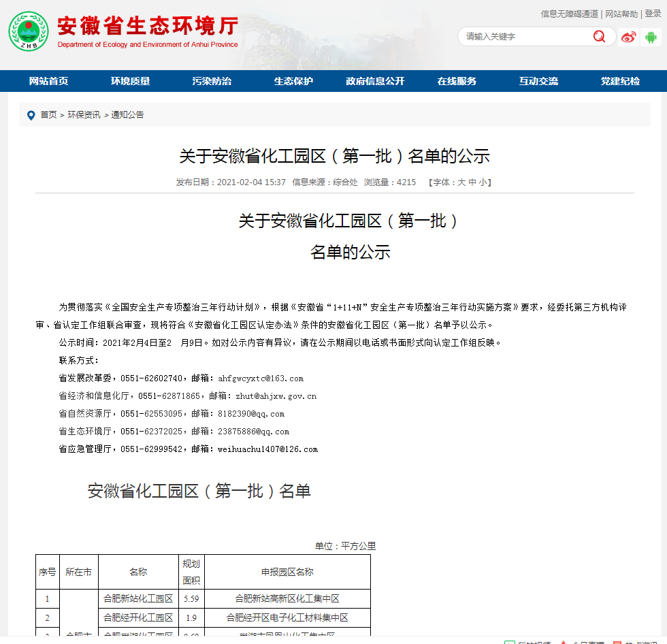Open 信息无障碍通道 link
The image size is (667, 644).
[x=569, y=14]
